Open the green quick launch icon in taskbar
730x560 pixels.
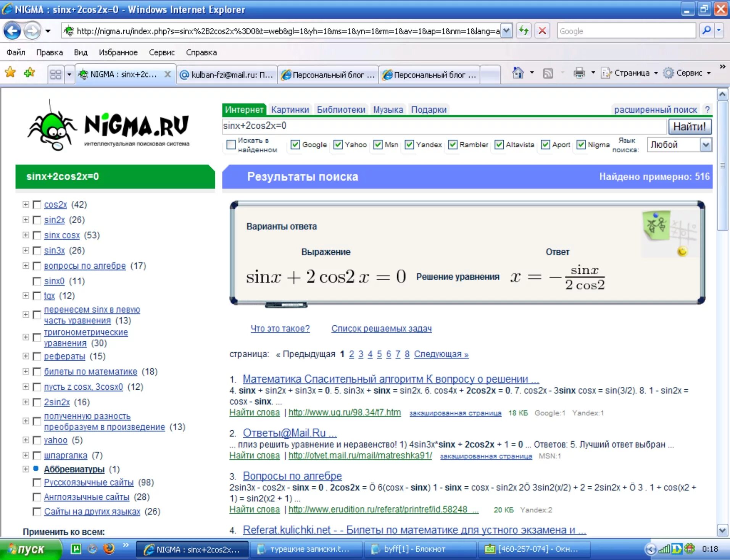point(76,549)
